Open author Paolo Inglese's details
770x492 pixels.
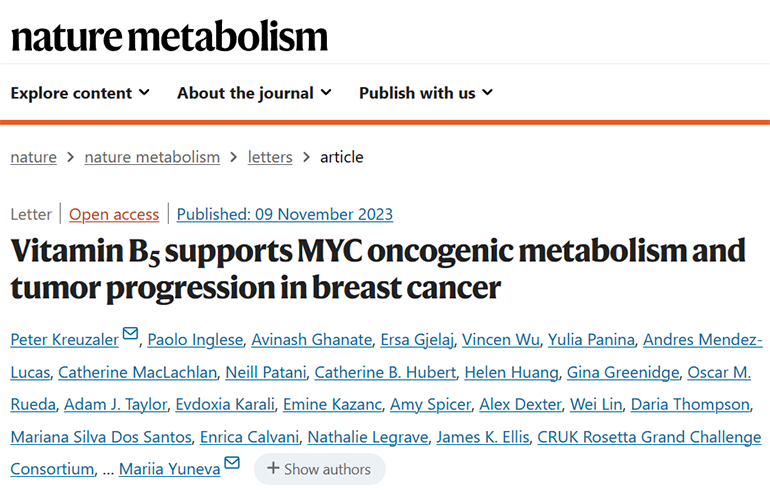click(x=195, y=340)
